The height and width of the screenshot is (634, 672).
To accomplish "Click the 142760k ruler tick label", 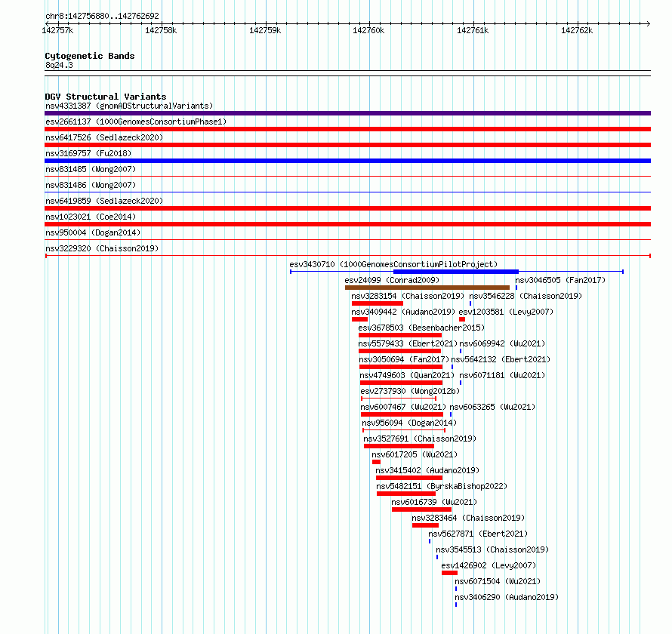I will 368,30.
